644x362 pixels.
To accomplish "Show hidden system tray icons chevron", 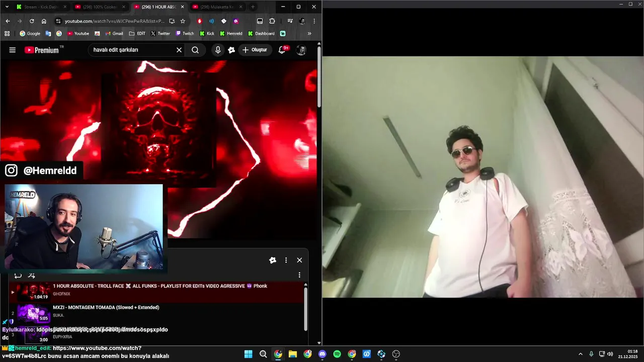I will (x=580, y=354).
